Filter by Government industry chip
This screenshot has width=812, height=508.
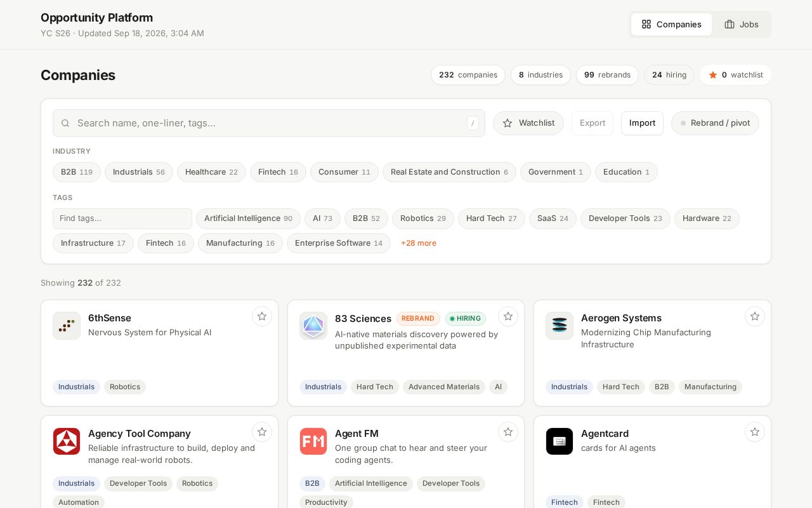556,172
